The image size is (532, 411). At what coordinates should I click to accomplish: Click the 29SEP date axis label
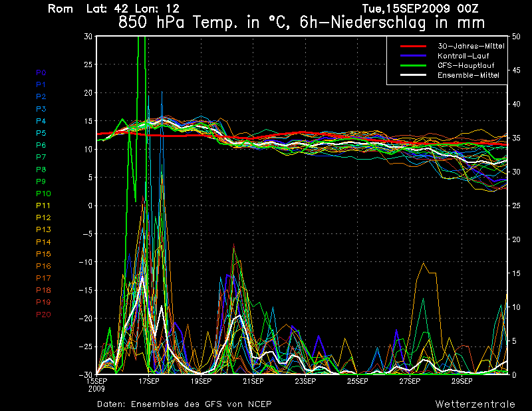462,381
